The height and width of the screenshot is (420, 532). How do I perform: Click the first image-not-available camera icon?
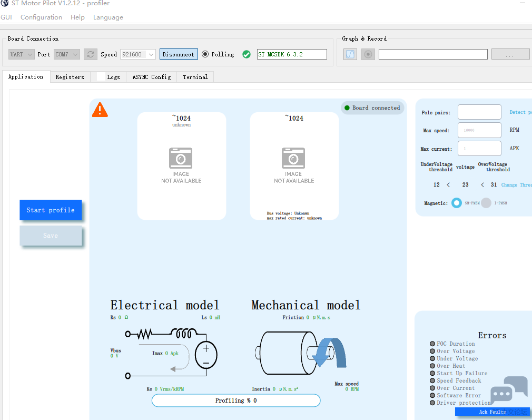pyautogui.click(x=181, y=158)
